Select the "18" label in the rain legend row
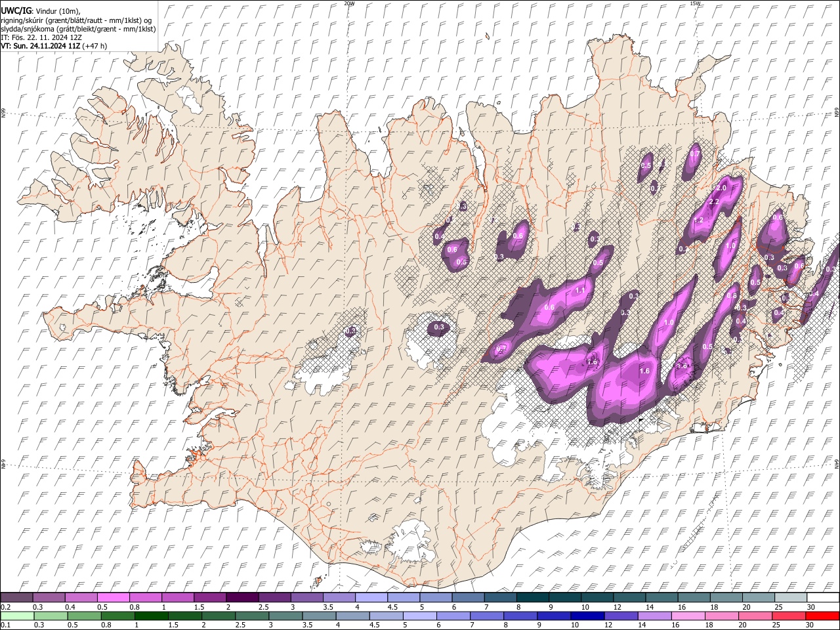840x630 pixels. [x=710, y=625]
